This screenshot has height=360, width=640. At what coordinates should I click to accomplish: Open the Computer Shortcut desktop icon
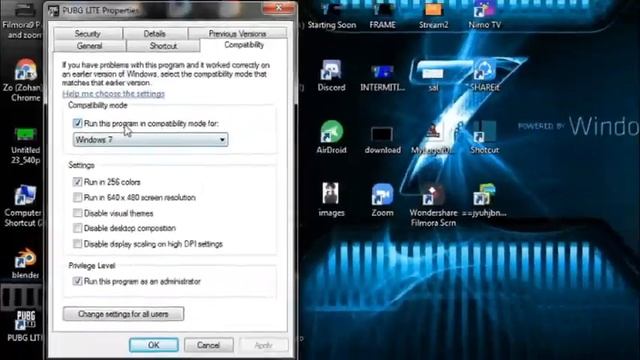coord(23,206)
